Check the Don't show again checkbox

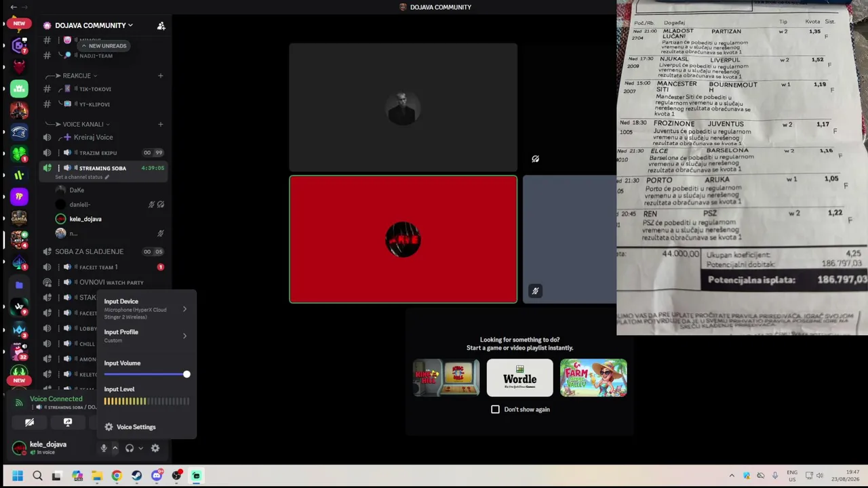pos(496,409)
